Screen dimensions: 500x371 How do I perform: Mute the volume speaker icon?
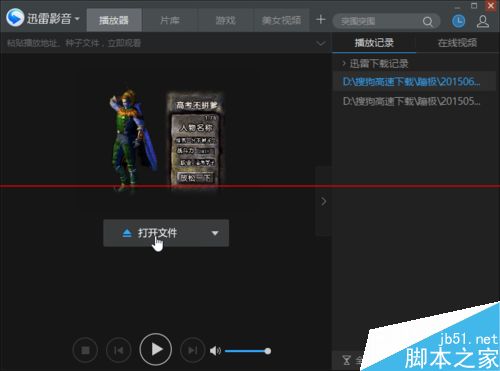tap(215, 351)
